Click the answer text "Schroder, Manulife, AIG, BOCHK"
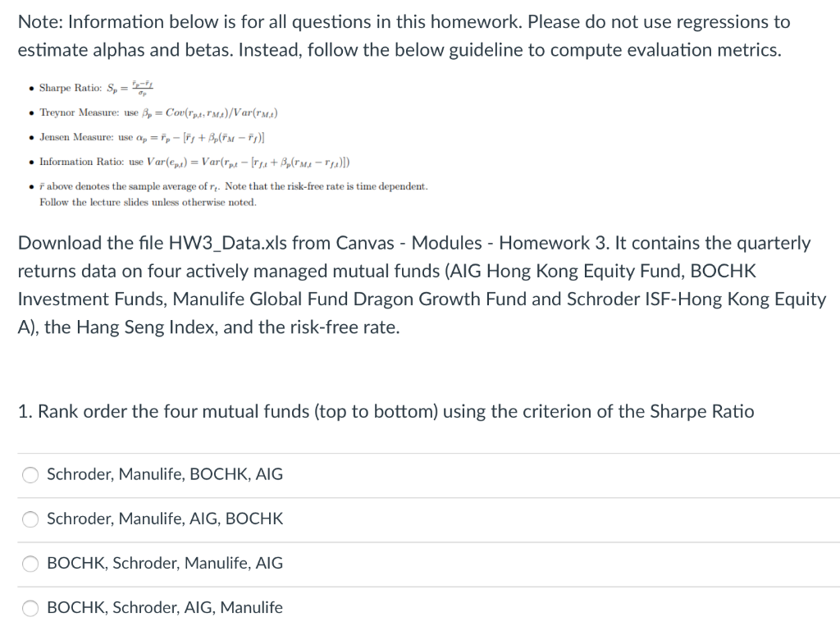The height and width of the screenshot is (640, 840). tap(165, 519)
